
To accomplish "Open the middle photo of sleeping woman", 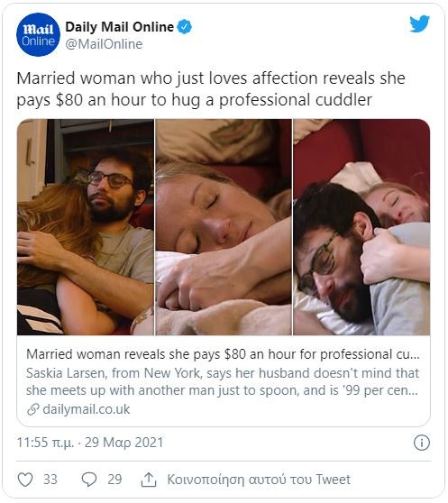I will click(224, 227).
